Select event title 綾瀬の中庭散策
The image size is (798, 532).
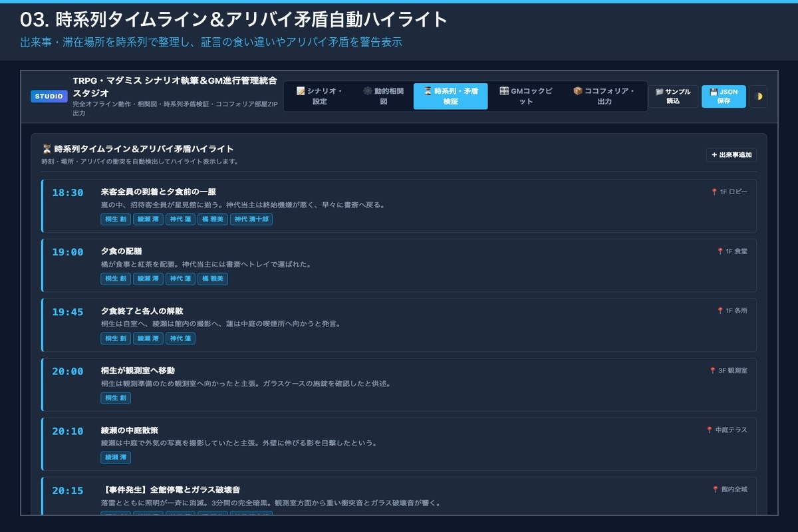click(x=130, y=430)
